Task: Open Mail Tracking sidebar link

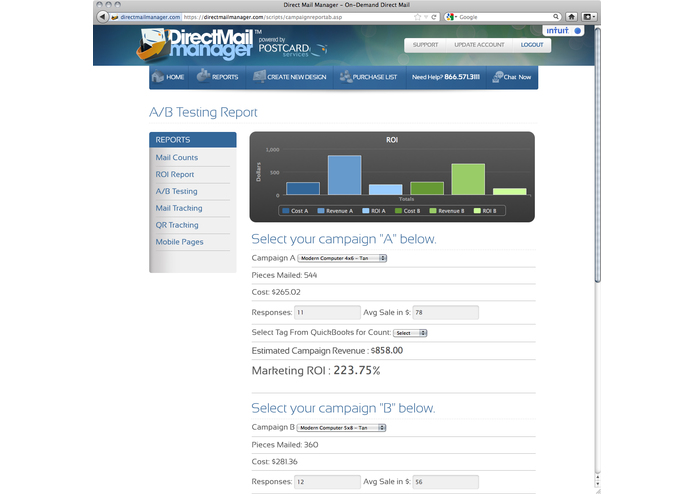Action: [x=179, y=208]
